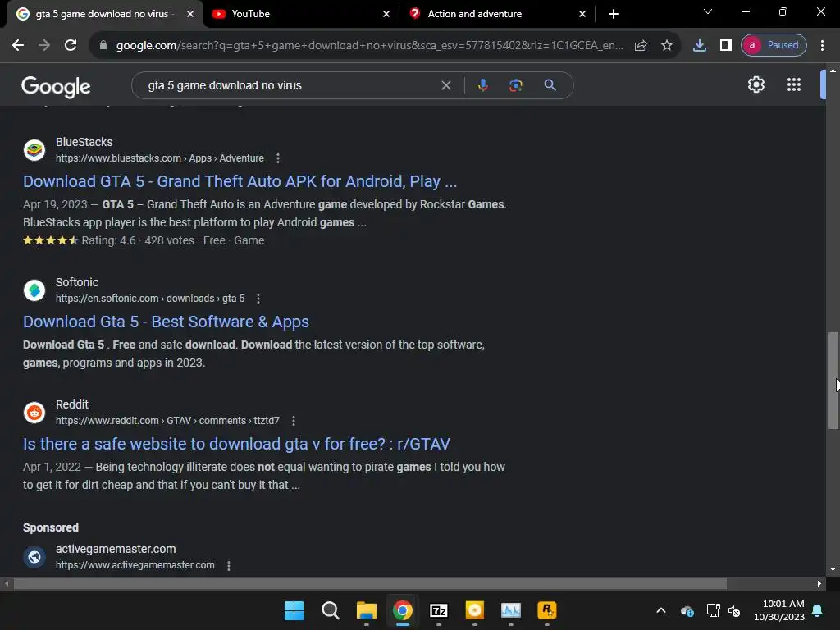Open the Google apps grid
The width and height of the screenshot is (840, 630).
(794, 84)
